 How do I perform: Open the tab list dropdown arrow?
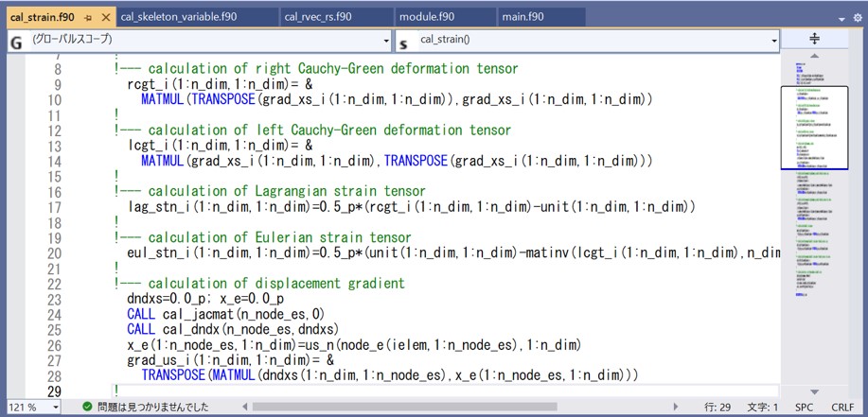[x=842, y=19]
